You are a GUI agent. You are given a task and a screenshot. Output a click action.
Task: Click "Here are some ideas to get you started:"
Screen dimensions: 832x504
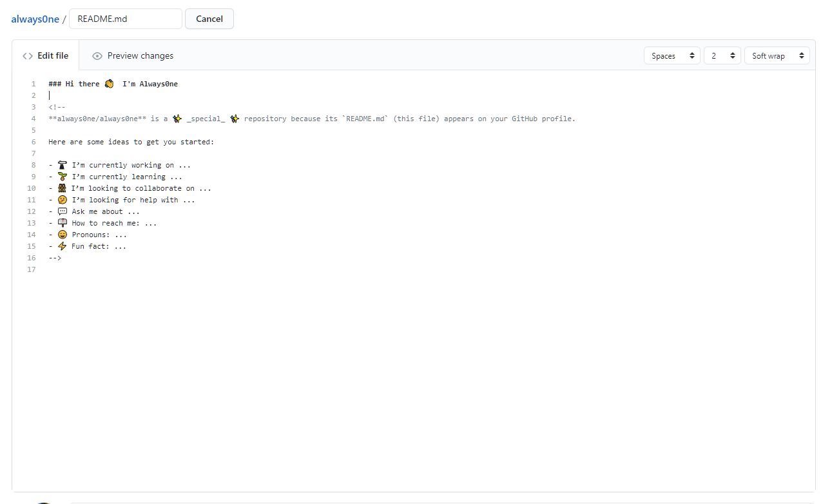[131, 142]
